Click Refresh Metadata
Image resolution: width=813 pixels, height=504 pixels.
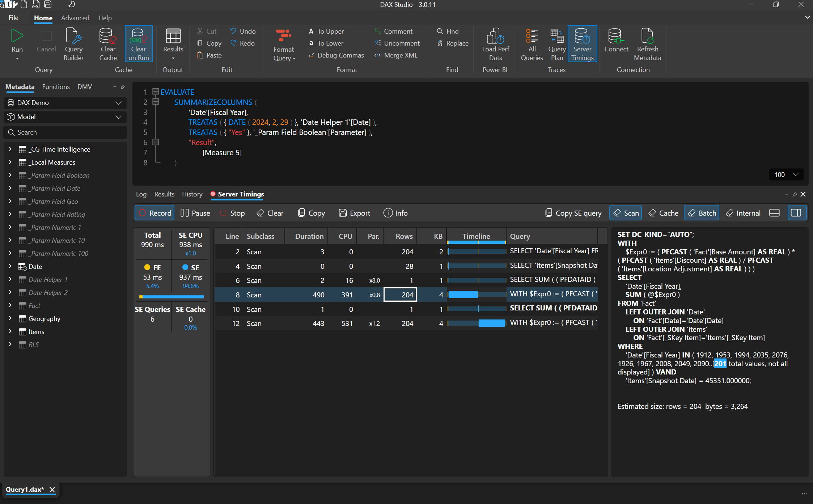[x=647, y=44]
